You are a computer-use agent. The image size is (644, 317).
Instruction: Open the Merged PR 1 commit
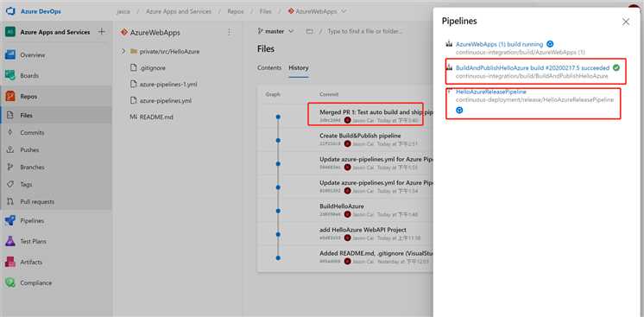(x=376, y=111)
